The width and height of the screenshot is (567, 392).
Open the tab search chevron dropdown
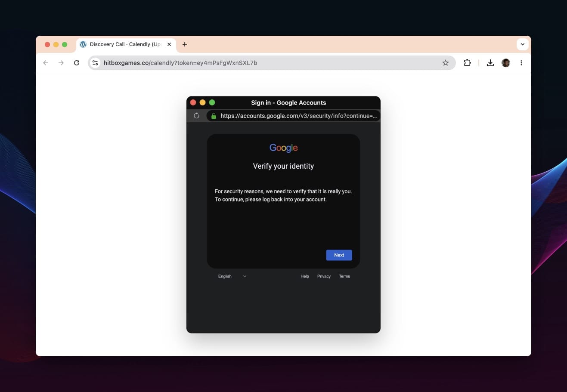[522, 44]
